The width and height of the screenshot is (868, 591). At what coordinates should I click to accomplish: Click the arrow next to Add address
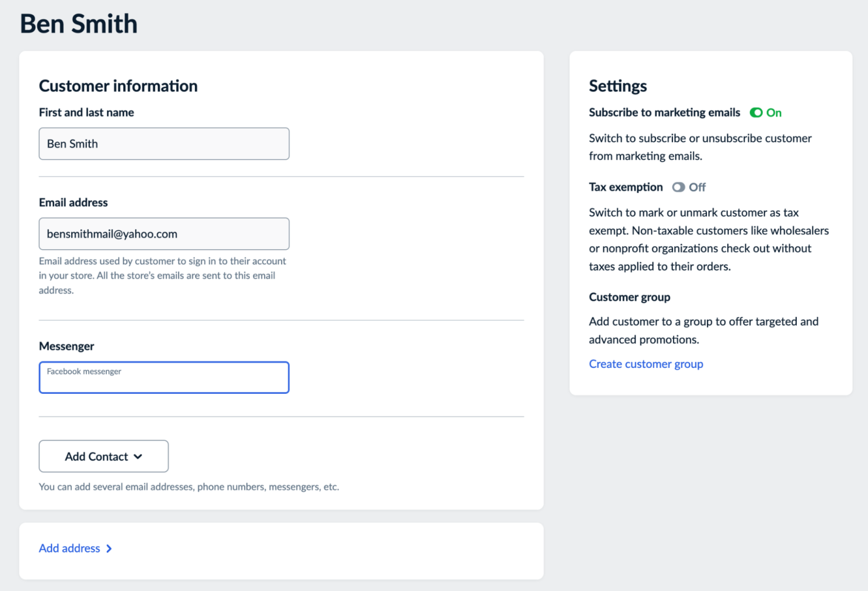click(110, 548)
